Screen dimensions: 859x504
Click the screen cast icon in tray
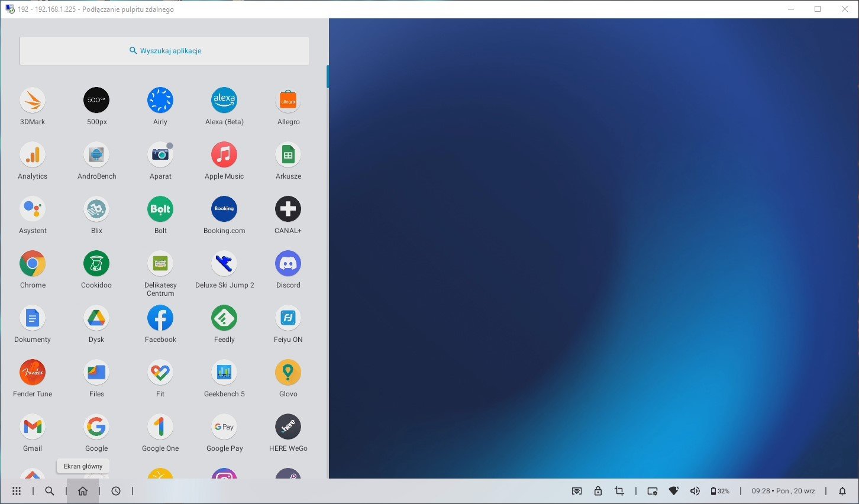[x=577, y=491]
